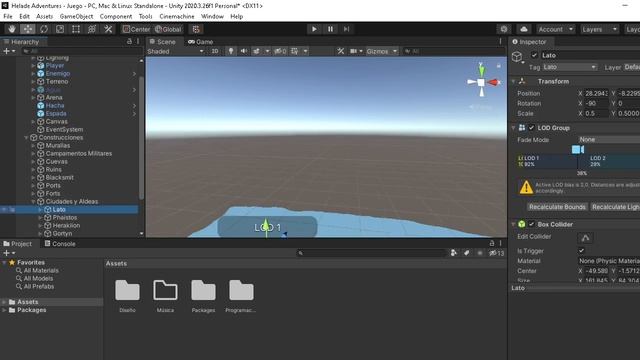Select Heraklion in the Hierarchy
This screenshot has width=640, height=360.
coord(66,225)
